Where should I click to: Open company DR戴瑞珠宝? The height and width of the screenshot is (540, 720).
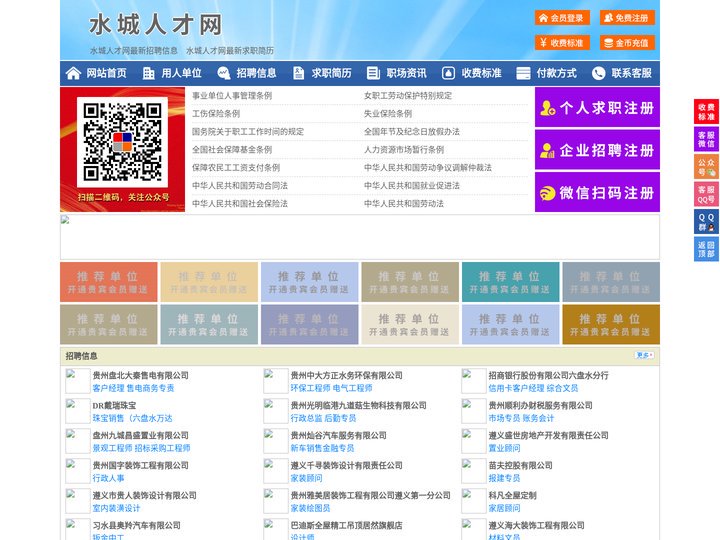coord(114,405)
